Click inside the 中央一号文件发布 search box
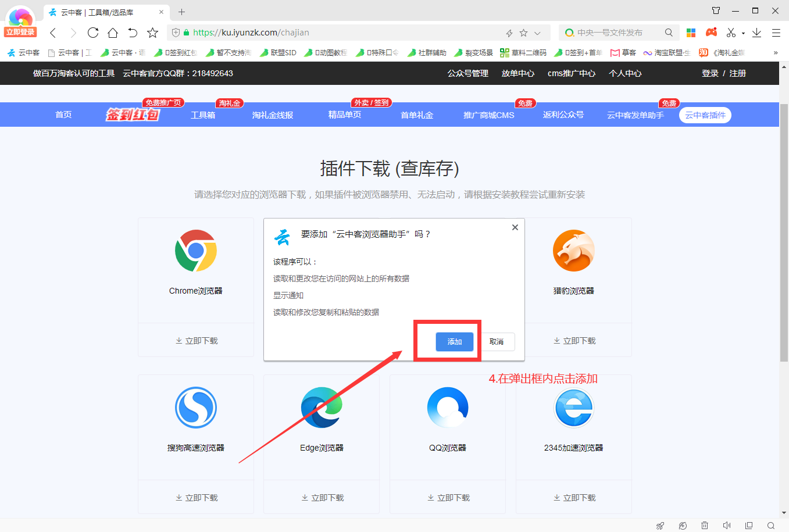Viewport: 789px width, 532px height. click(611, 33)
